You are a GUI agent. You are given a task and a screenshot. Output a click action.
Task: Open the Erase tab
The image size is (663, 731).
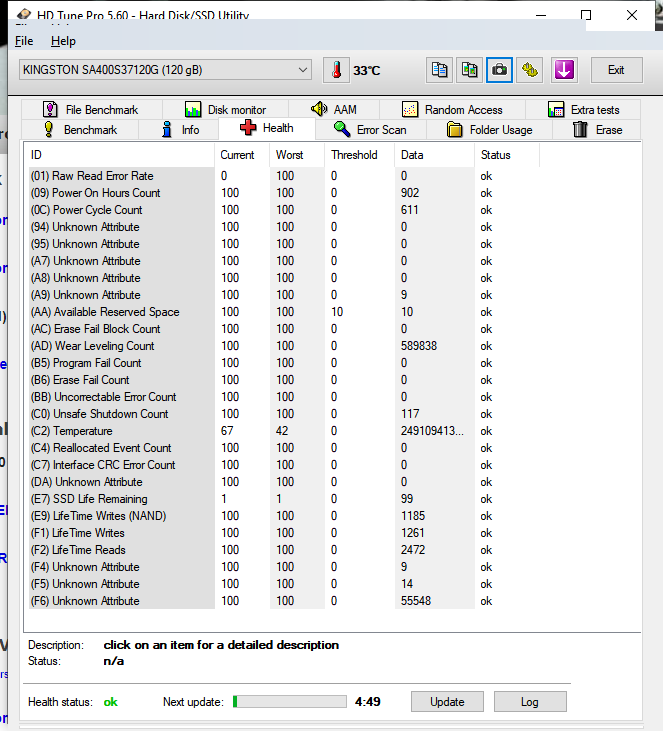[597, 130]
